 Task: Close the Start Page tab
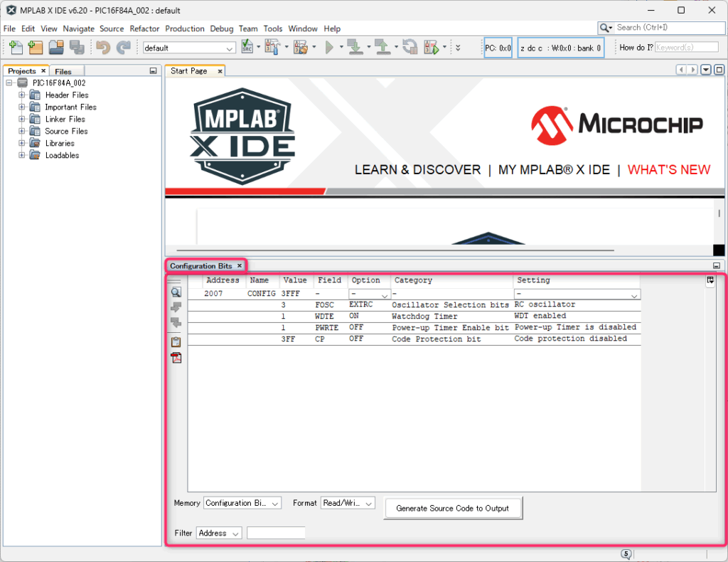click(220, 71)
